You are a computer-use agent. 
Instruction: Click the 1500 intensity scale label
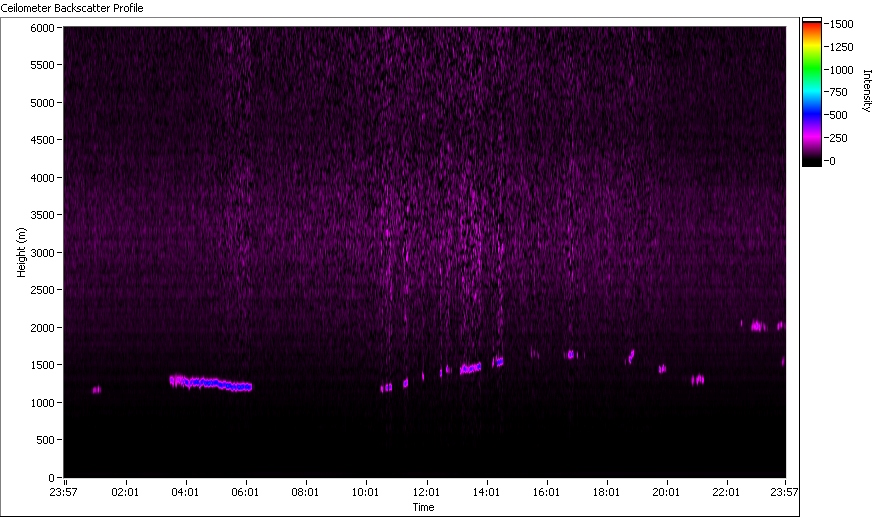point(841,24)
